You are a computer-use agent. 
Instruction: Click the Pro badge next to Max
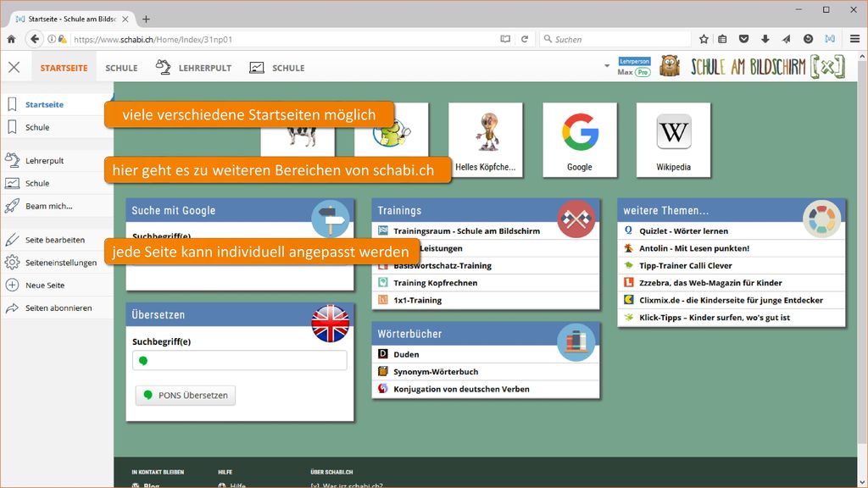click(643, 73)
